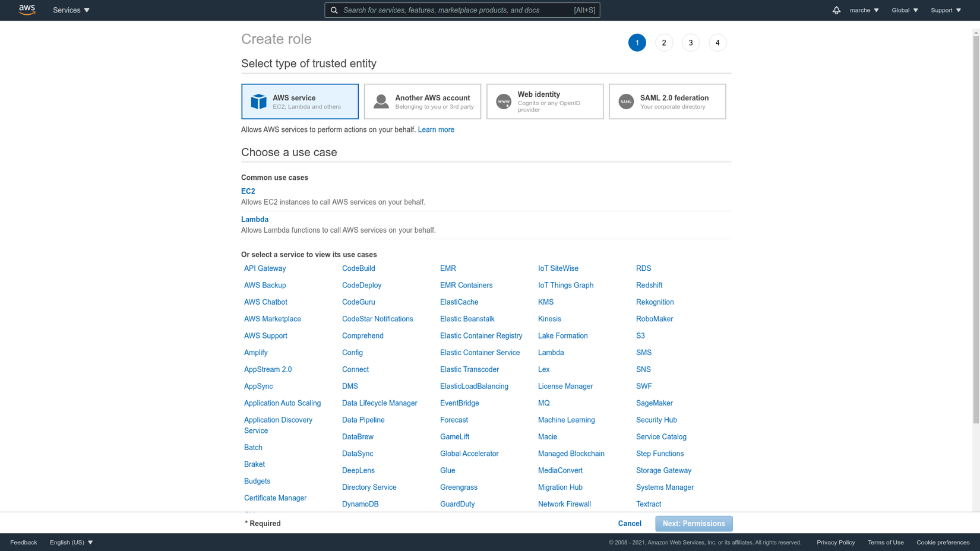980x551 pixels.
Task: Select the Certificate Manager service
Action: click(x=275, y=498)
